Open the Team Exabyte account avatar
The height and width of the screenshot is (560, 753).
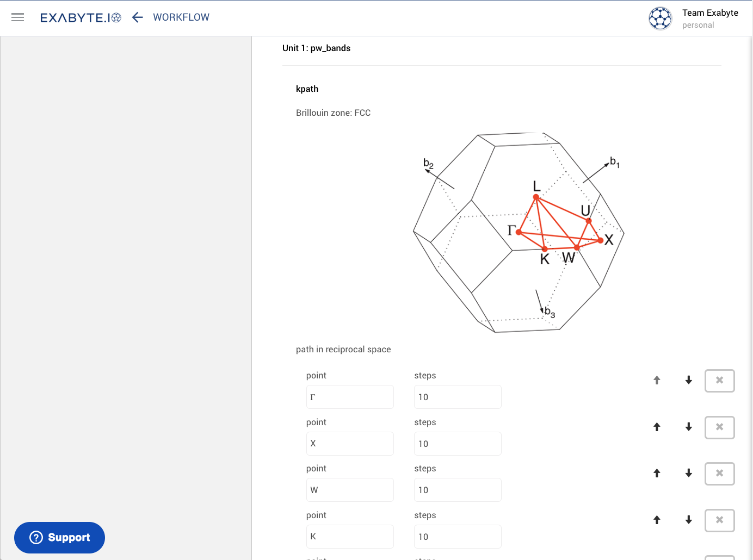(660, 18)
